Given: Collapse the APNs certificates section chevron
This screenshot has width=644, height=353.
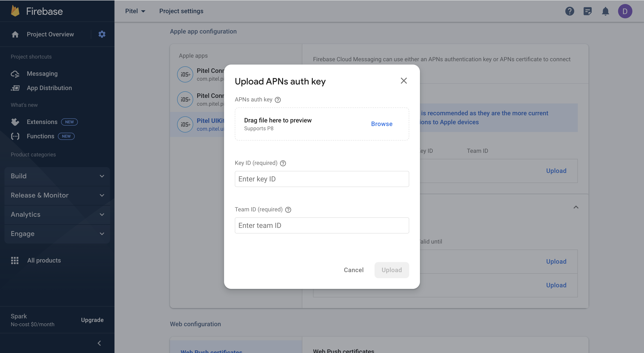Looking at the screenshot, I should coord(576,207).
